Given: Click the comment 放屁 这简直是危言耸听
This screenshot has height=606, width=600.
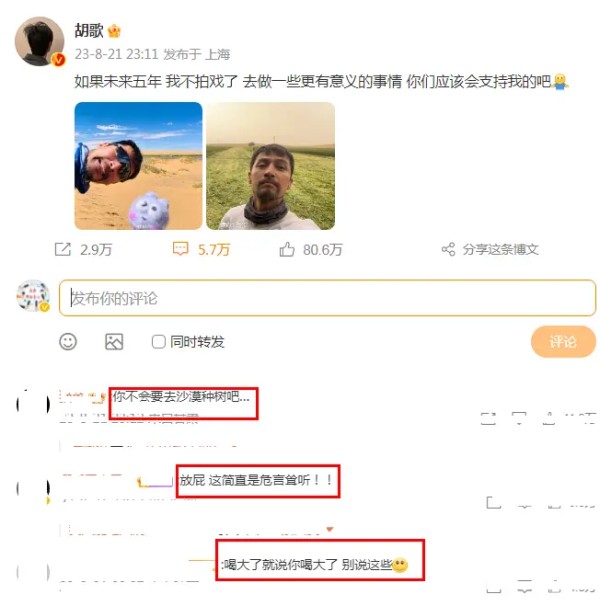Looking at the screenshot, I should click(x=256, y=480).
